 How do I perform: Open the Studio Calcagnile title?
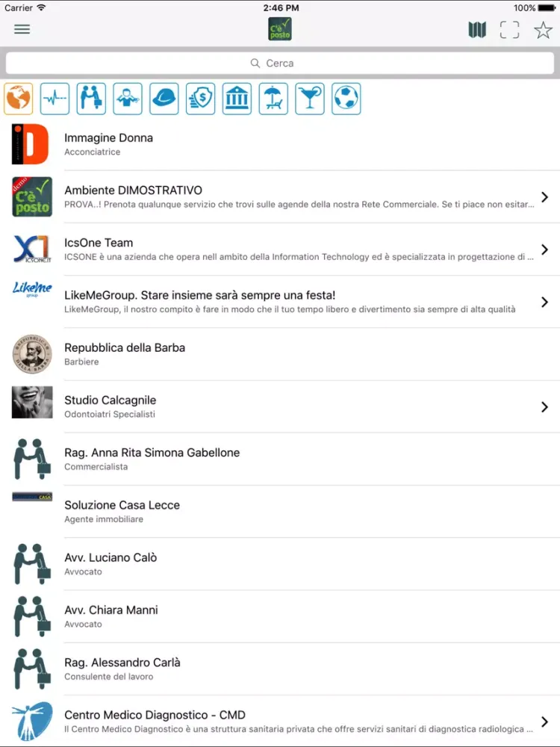pyautogui.click(x=111, y=400)
